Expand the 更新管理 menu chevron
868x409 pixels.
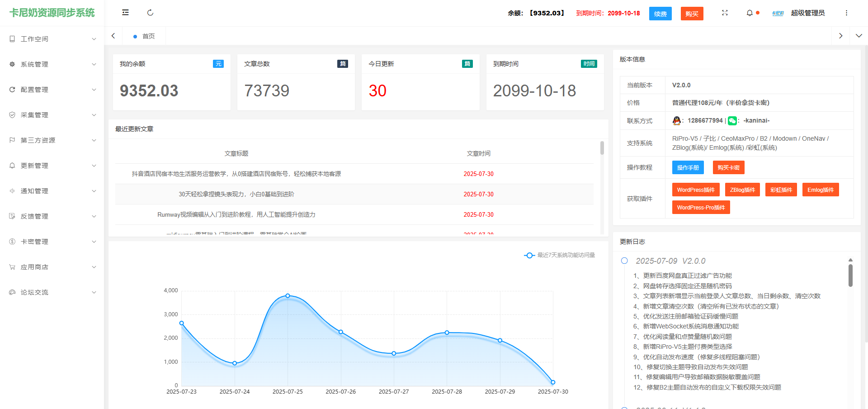[94, 166]
